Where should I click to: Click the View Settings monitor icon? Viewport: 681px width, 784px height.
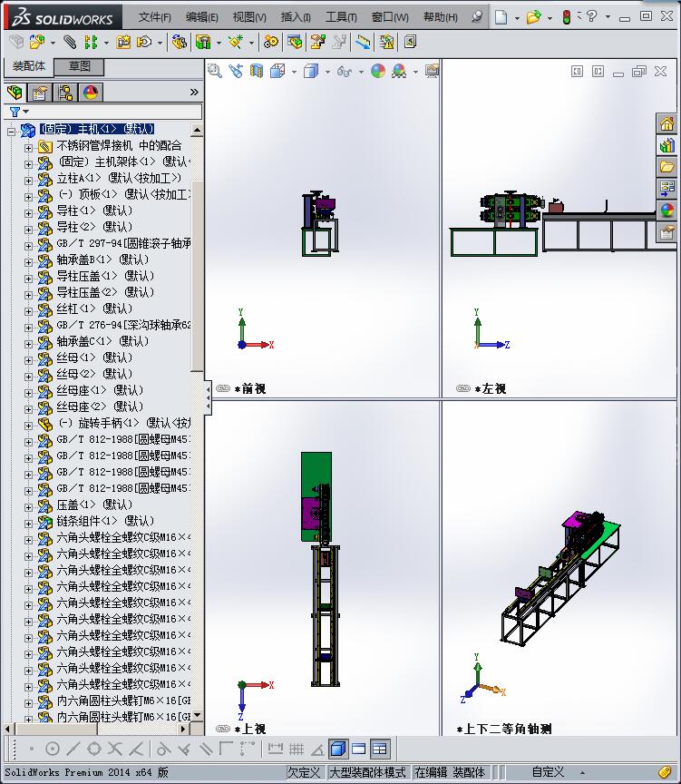[x=433, y=71]
